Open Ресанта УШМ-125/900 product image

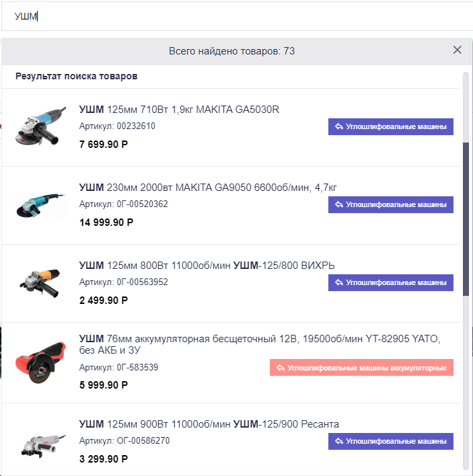(40, 442)
